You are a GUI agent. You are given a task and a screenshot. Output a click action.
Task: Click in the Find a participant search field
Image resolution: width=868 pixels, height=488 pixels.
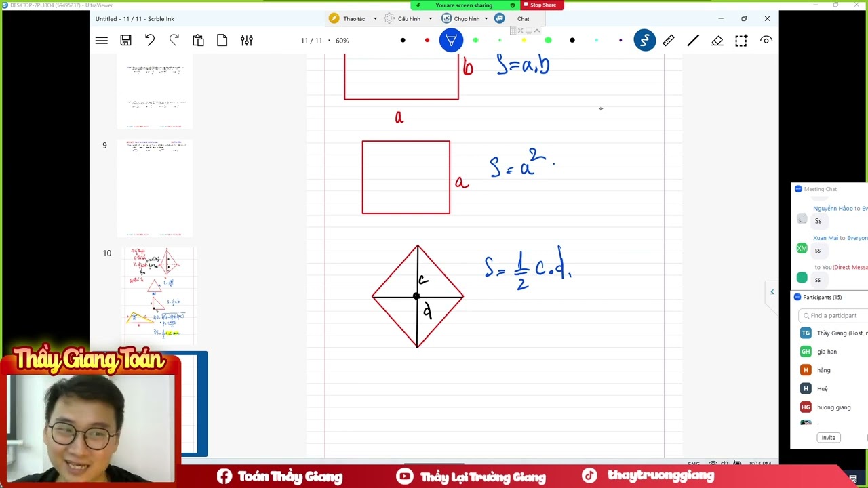[833, 316]
